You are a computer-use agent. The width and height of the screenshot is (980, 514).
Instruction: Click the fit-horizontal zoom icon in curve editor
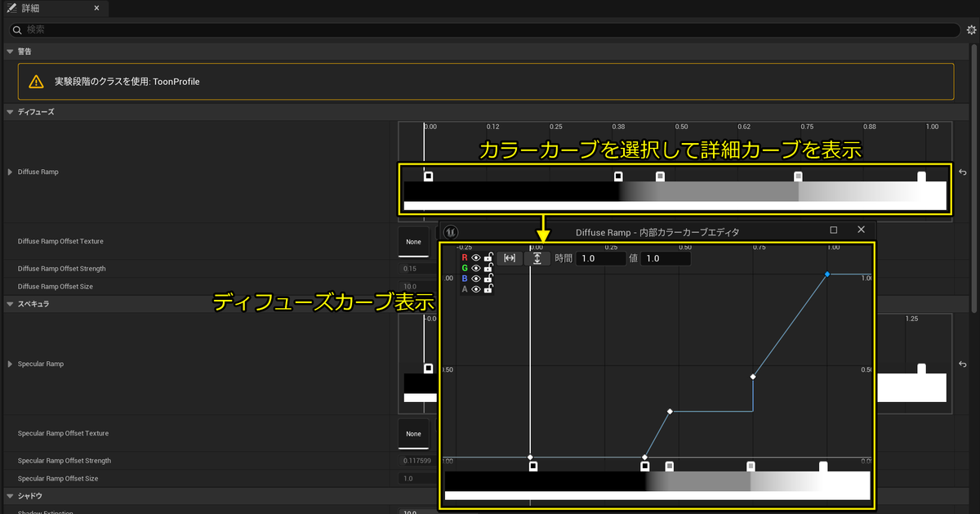[x=510, y=258]
